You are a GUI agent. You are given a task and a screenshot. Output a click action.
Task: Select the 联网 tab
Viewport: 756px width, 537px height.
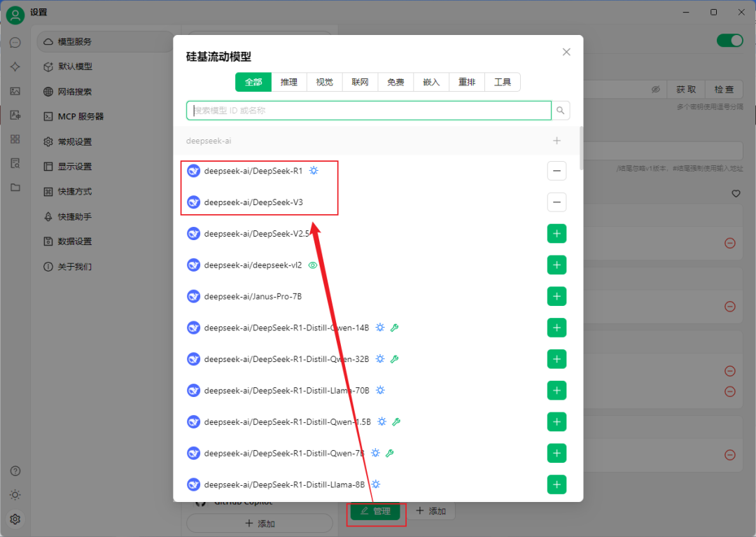pos(360,82)
